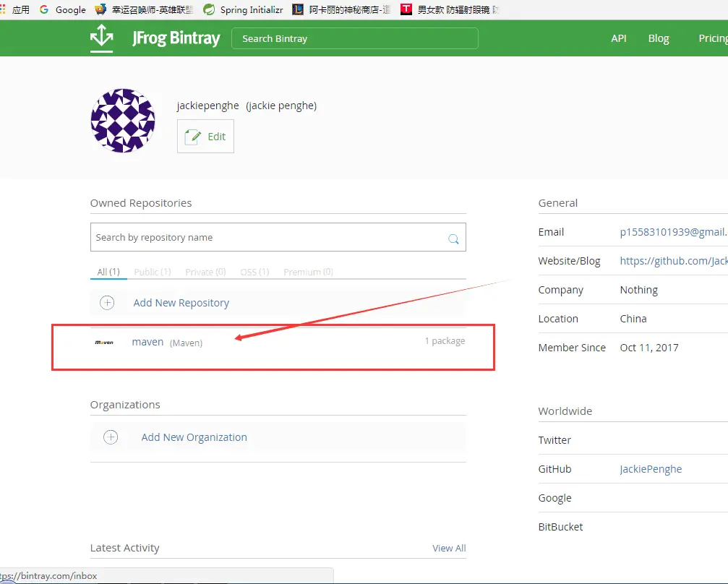This screenshot has height=584, width=728.
Task: Click the (Maven) repository type label
Action: click(187, 343)
